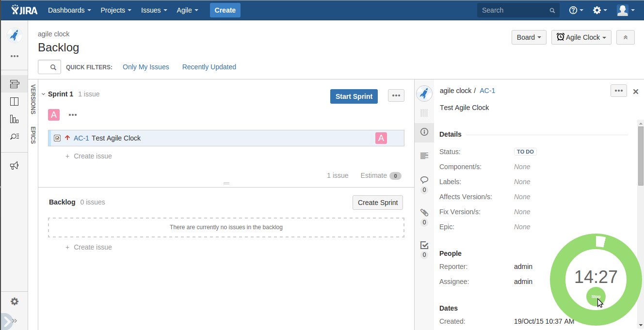This screenshot has height=330, width=644.
Task: Click the detail panel vertical scrollbar thumb
Action: [641, 156]
